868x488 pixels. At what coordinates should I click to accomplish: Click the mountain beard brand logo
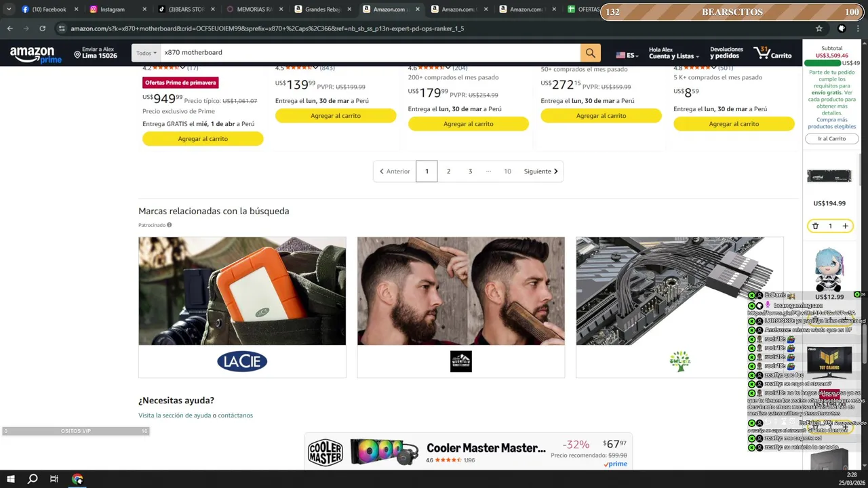point(460,361)
